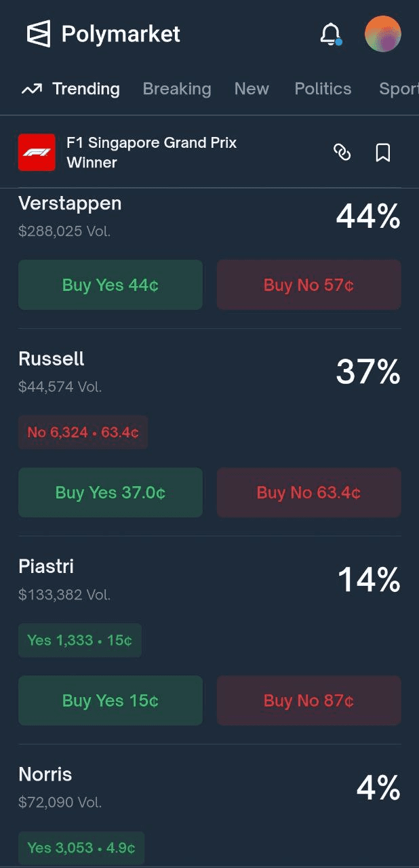Open Russell No 6,324 position badge
The image size is (419, 868).
point(83,432)
